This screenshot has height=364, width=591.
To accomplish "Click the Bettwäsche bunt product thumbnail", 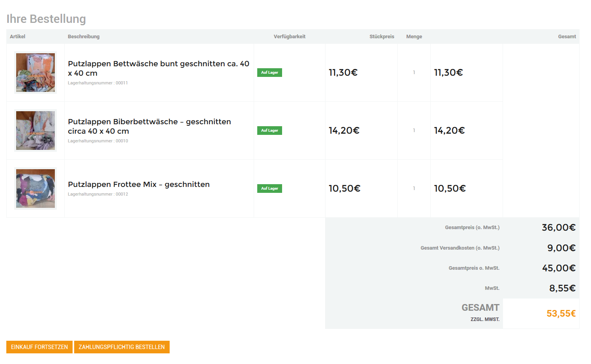I will click(36, 73).
